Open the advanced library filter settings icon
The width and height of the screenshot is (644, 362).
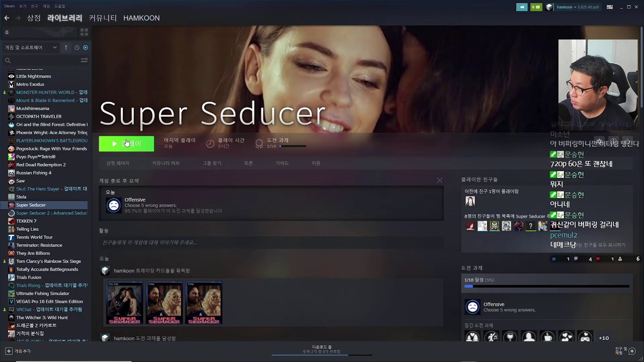click(84, 60)
